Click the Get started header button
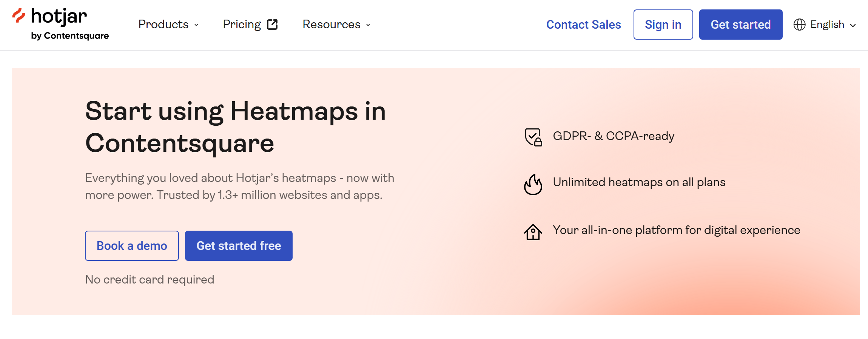868x339 pixels. (x=741, y=25)
